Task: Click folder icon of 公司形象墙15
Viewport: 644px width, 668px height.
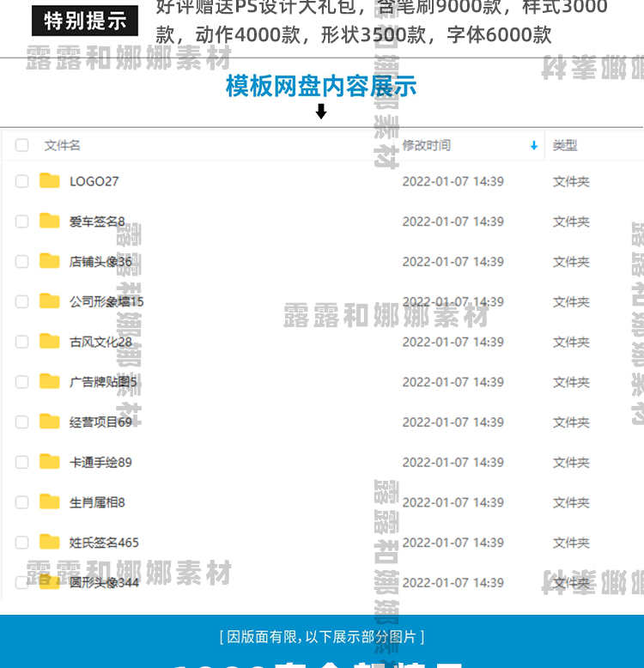Action: [50, 301]
